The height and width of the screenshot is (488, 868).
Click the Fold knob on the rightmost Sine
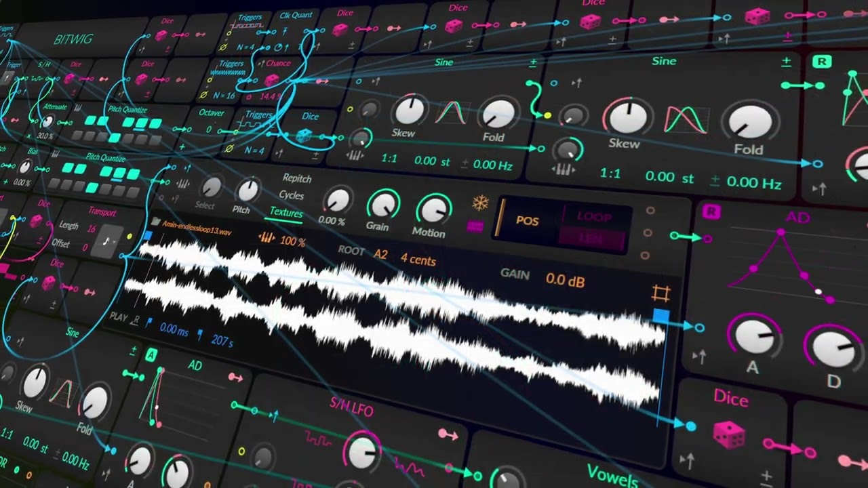(x=750, y=122)
